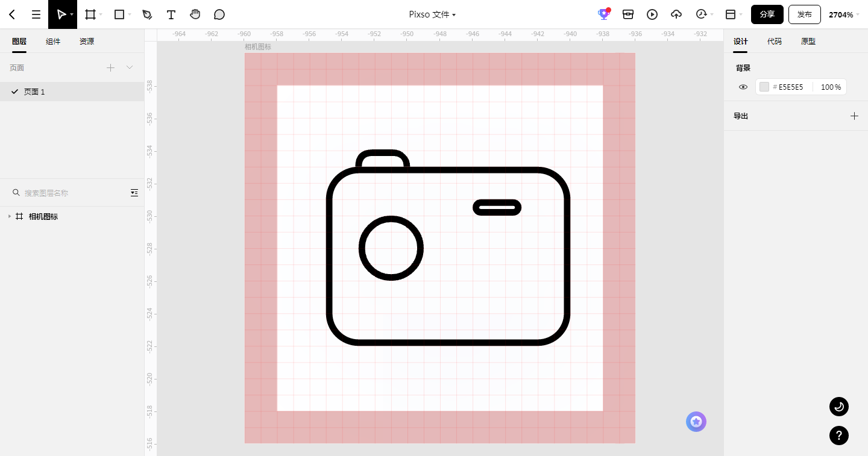Add a new page with plus

(110, 68)
